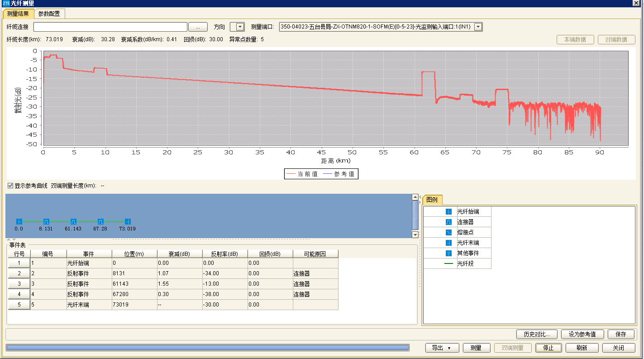The width and height of the screenshot is (644, 359).
Task: Click the 参考值 chart legend entry
Action: click(x=339, y=174)
